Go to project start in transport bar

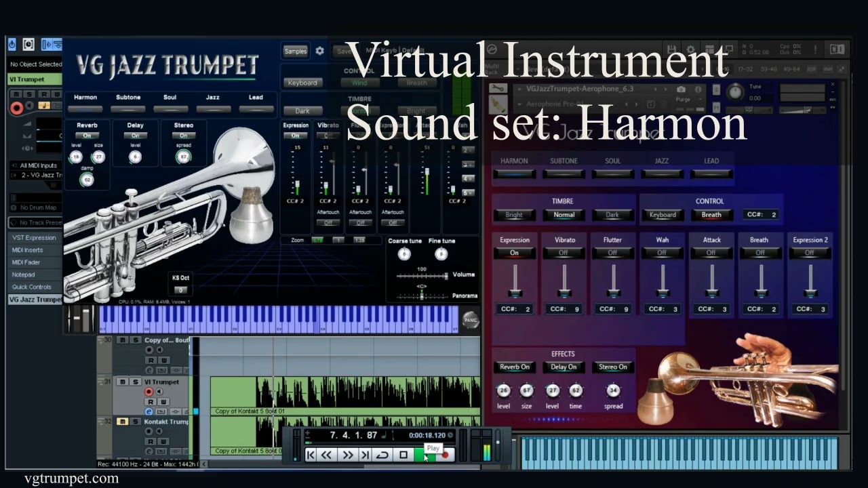[x=311, y=455]
